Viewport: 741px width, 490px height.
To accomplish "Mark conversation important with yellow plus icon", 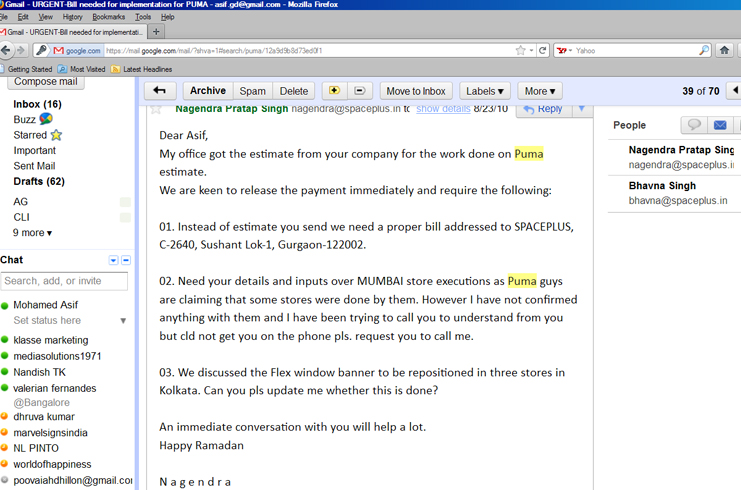I will coord(334,91).
